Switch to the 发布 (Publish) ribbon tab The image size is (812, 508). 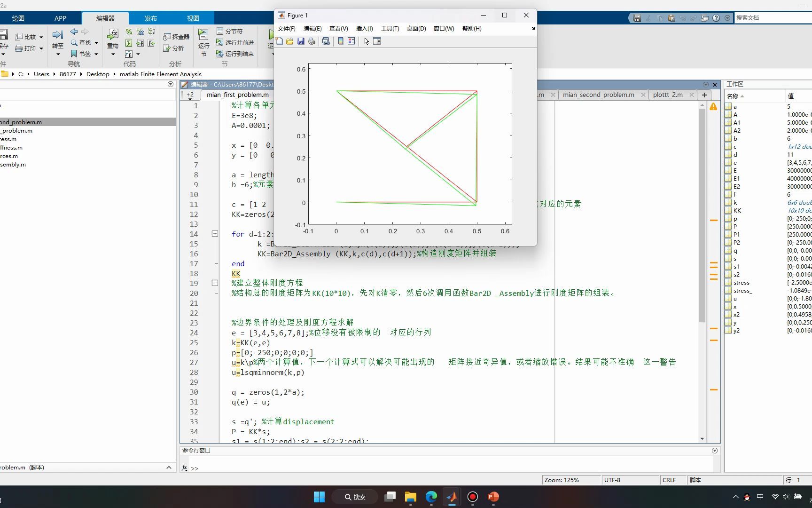pos(150,18)
